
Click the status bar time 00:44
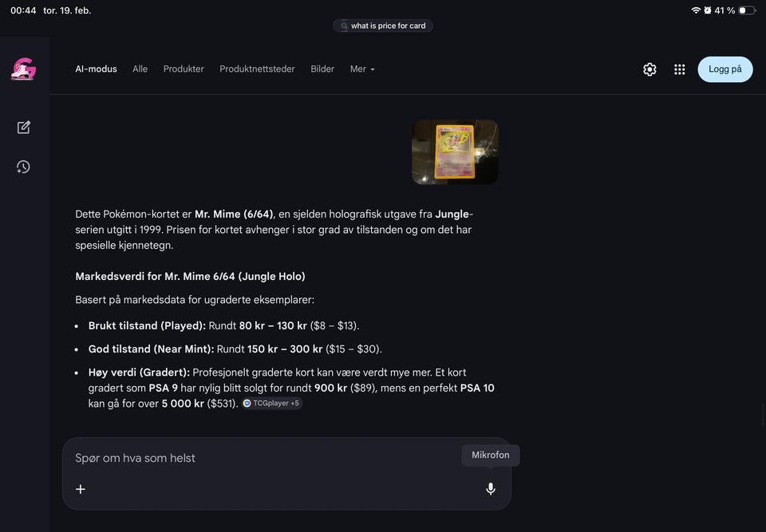coord(23,10)
